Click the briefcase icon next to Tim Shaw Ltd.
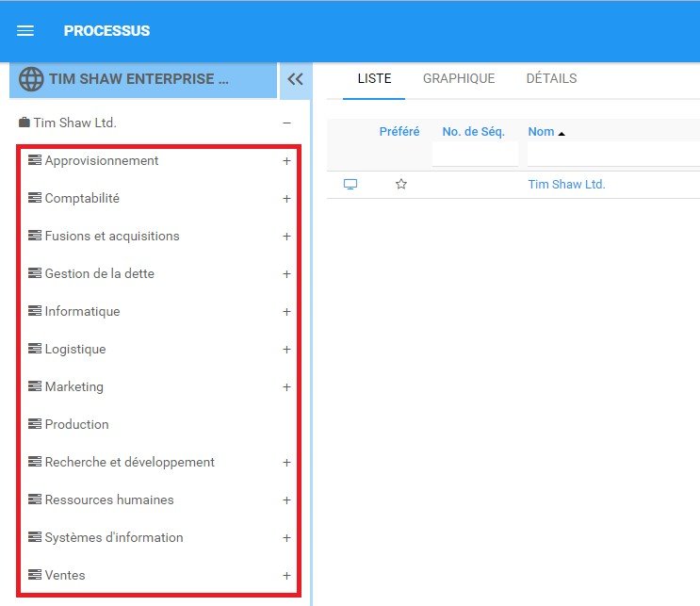This screenshot has height=606, width=700. (x=24, y=123)
